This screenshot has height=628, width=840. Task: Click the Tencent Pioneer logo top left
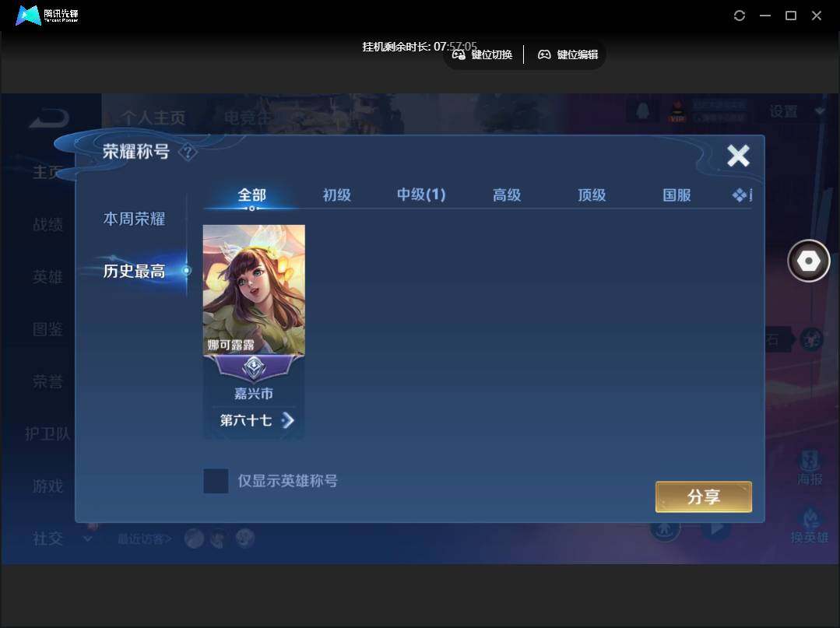coord(26,15)
